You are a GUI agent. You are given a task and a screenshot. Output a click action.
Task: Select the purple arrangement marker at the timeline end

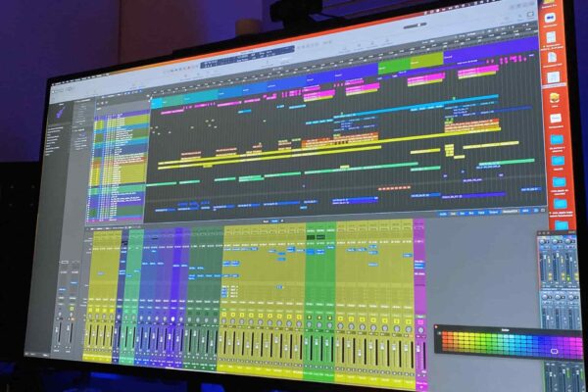(491, 49)
